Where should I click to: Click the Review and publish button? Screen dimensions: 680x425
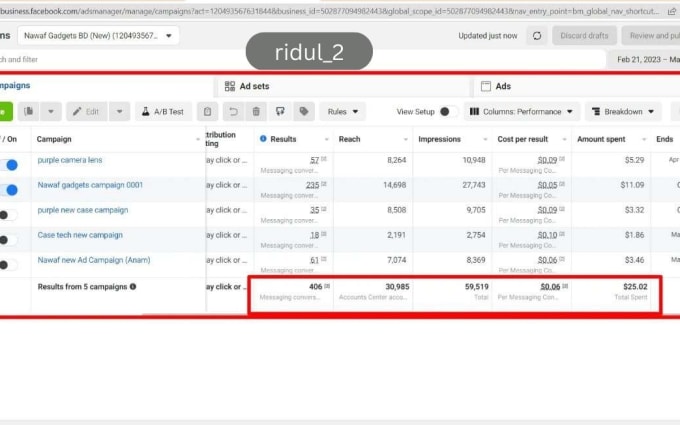tap(651, 36)
